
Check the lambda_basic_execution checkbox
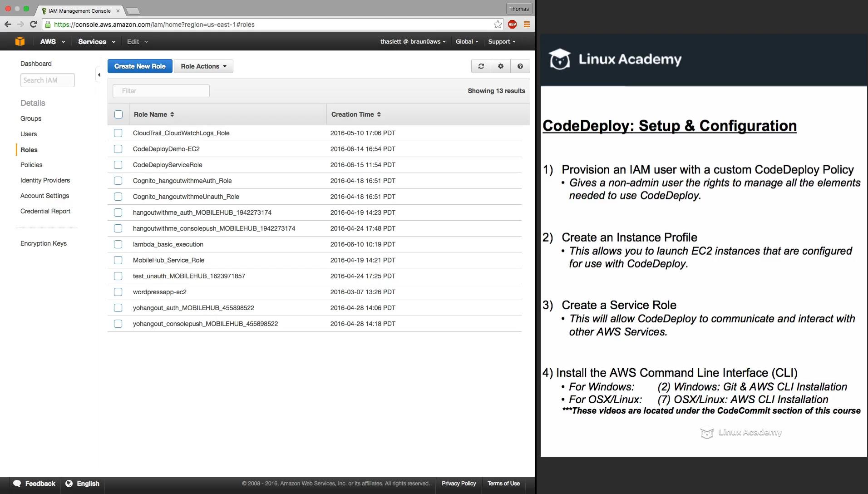[118, 244]
